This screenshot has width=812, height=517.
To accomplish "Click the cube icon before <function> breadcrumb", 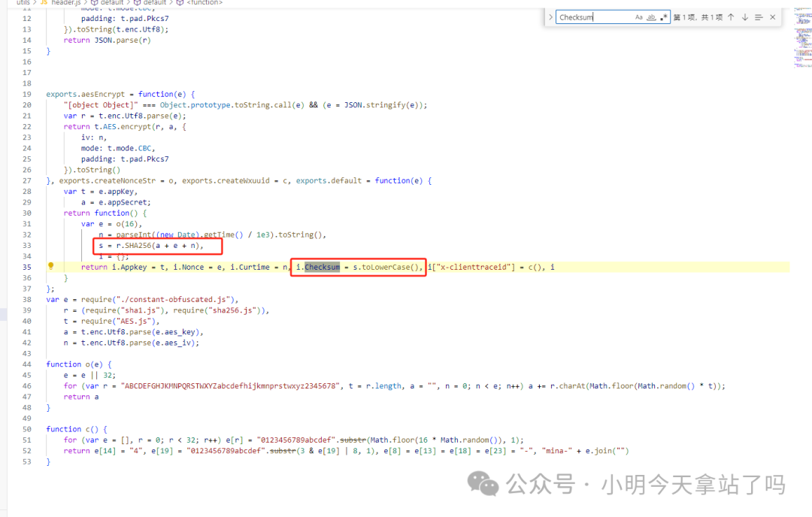I will click(x=180, y=2).
